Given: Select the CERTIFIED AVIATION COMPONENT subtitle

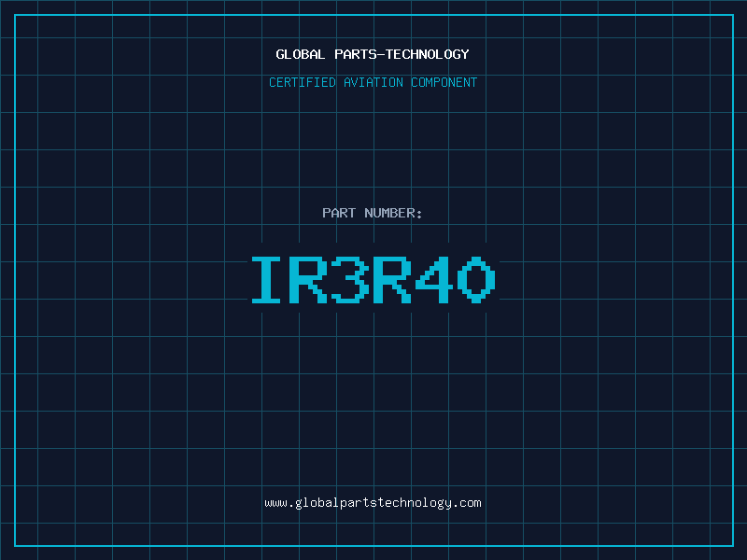Looking at the screenshot, I should tap(373, 82).
